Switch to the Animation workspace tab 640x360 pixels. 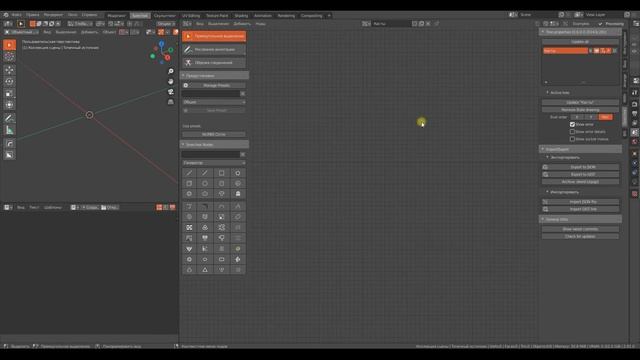pyautogui.click(x=262, y=16)
